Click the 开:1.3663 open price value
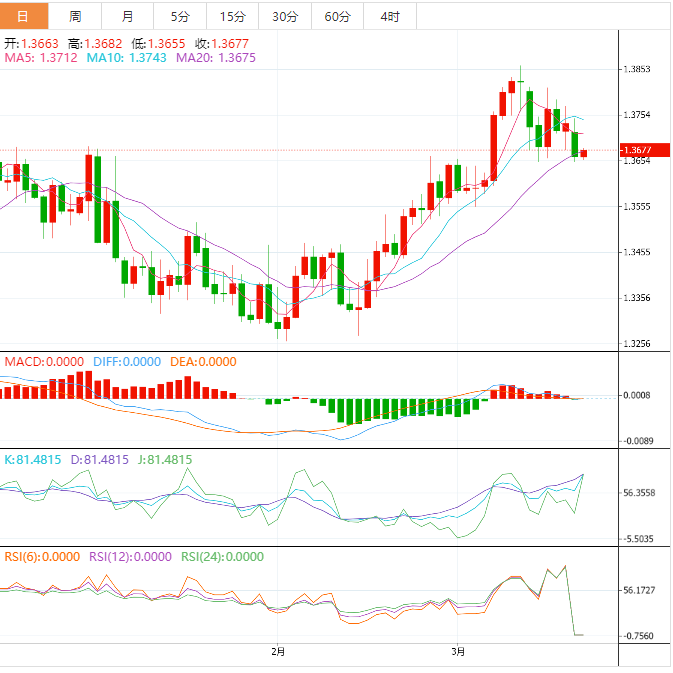This screenshot has width=673, height=673. [31, 43]
